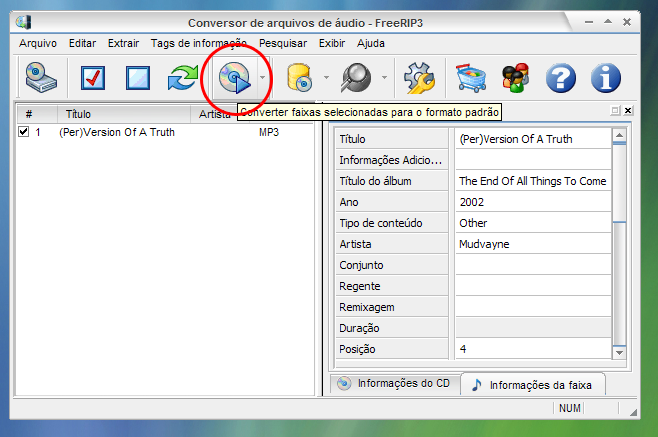Sort by the Título column header
This screenshot has height=437, width=658.
point(124,114)
